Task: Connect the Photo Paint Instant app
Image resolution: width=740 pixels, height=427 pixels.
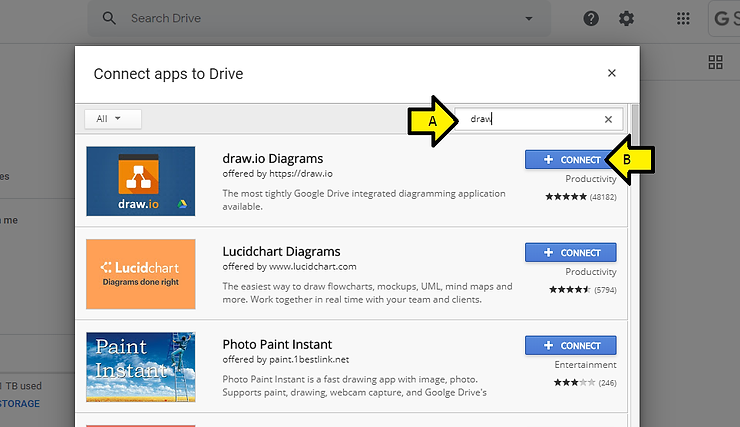Action: tap(570, 345)
